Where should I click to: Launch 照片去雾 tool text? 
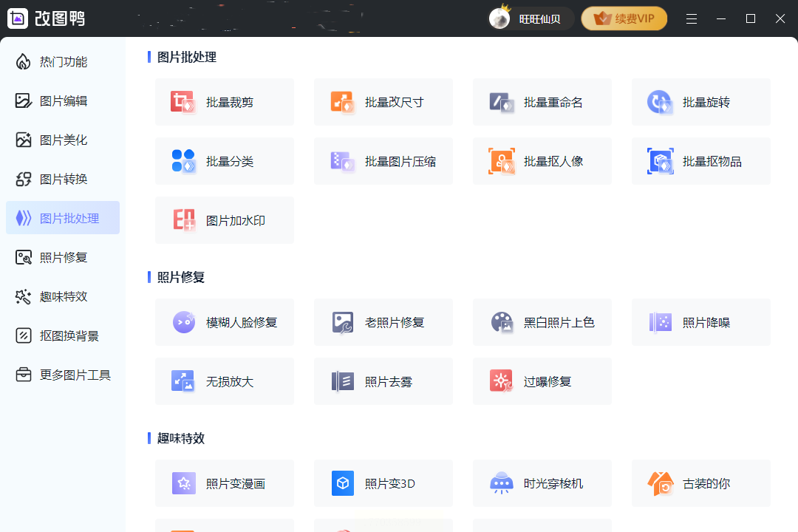coord(389,381)
